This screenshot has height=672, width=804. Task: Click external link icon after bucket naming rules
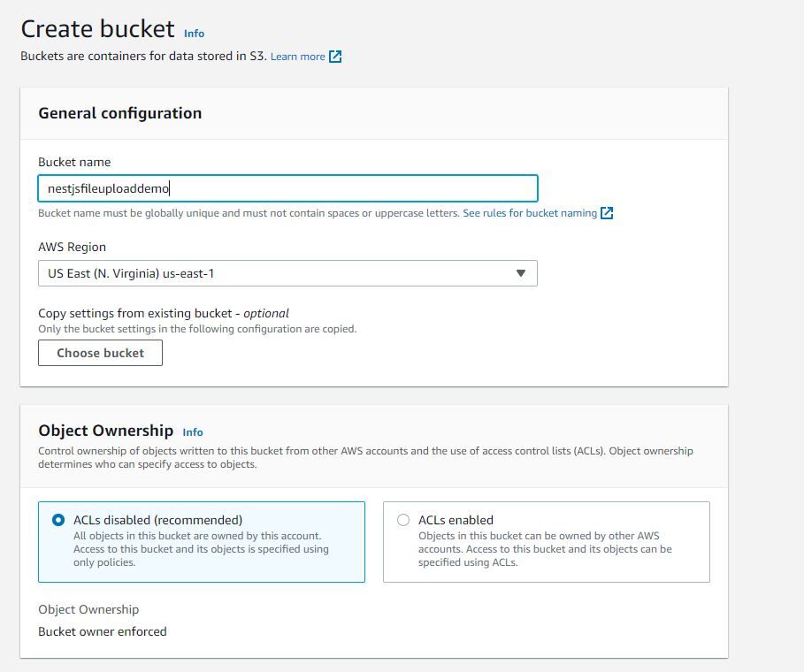coord(607,213)
